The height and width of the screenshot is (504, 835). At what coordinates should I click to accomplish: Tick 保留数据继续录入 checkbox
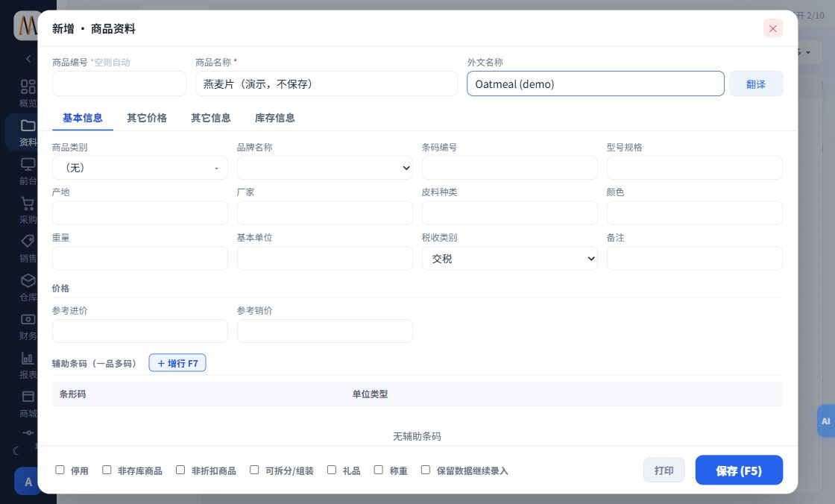point(426,470)
